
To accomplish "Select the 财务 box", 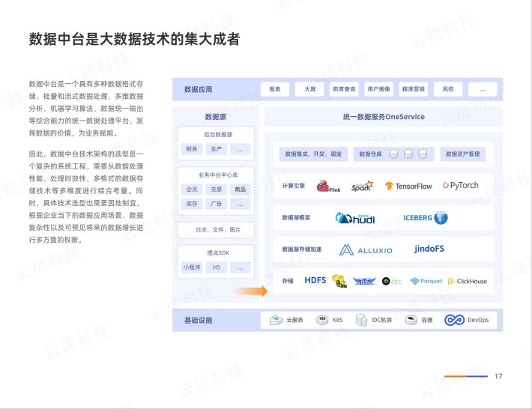I will (x=192, y=149).
